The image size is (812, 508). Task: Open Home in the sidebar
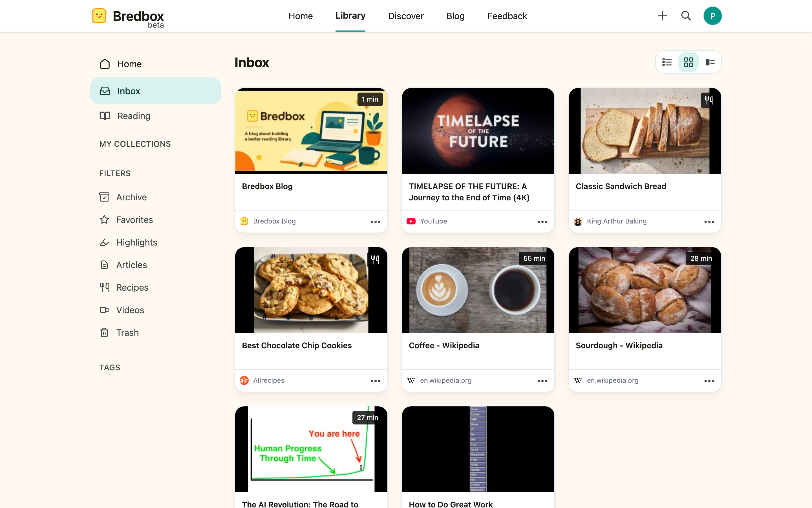click(x=155, y=64)
